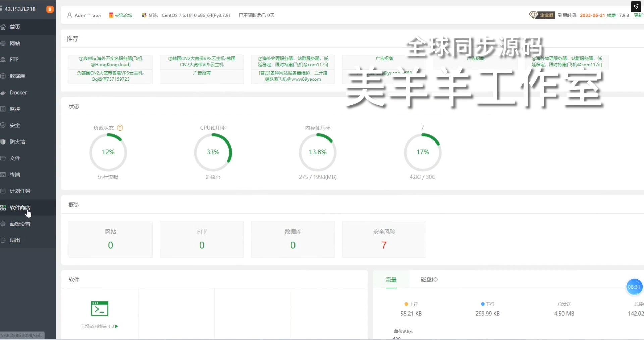Open the 软件商店 menu item

pyautogui.click(x=20, y=208)
